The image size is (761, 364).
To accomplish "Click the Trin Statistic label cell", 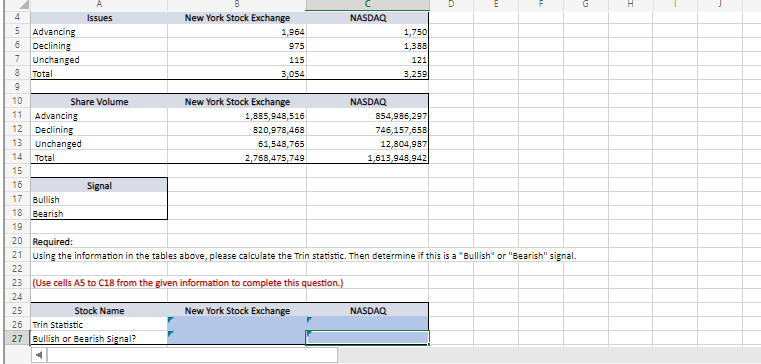I will [99, 324].
